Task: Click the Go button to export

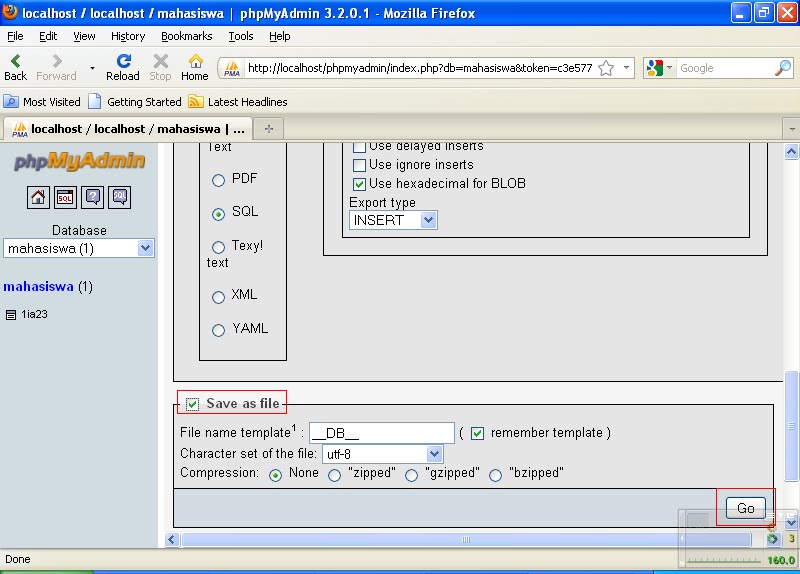Action: tap(745, 508)
